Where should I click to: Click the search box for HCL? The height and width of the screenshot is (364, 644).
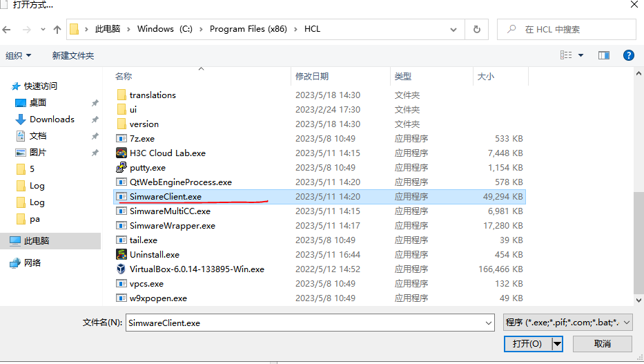(567, 30)
